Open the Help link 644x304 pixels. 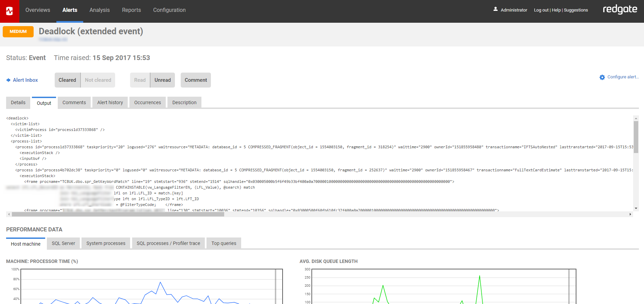pyautogui.click(x=556, y=10)
